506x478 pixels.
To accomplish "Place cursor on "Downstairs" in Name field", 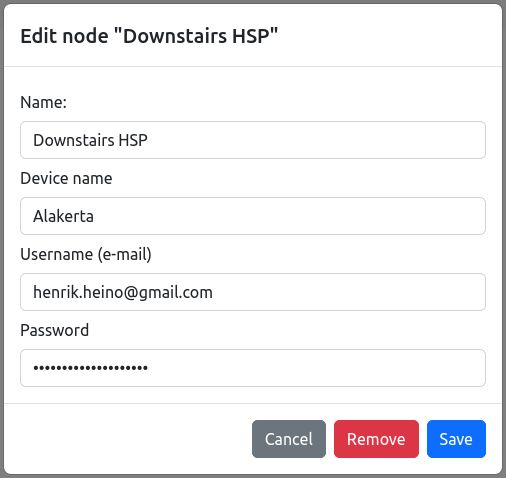I will point(74,140).
